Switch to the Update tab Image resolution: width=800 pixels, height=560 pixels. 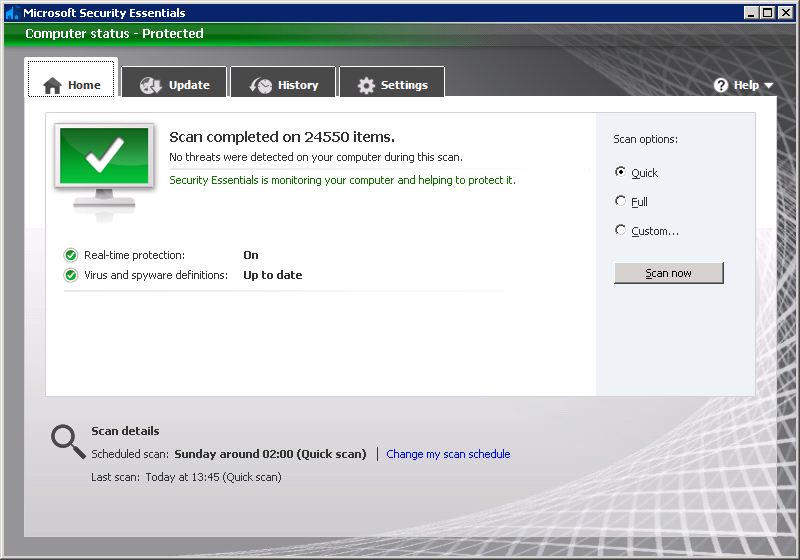[x=174, y=82]
